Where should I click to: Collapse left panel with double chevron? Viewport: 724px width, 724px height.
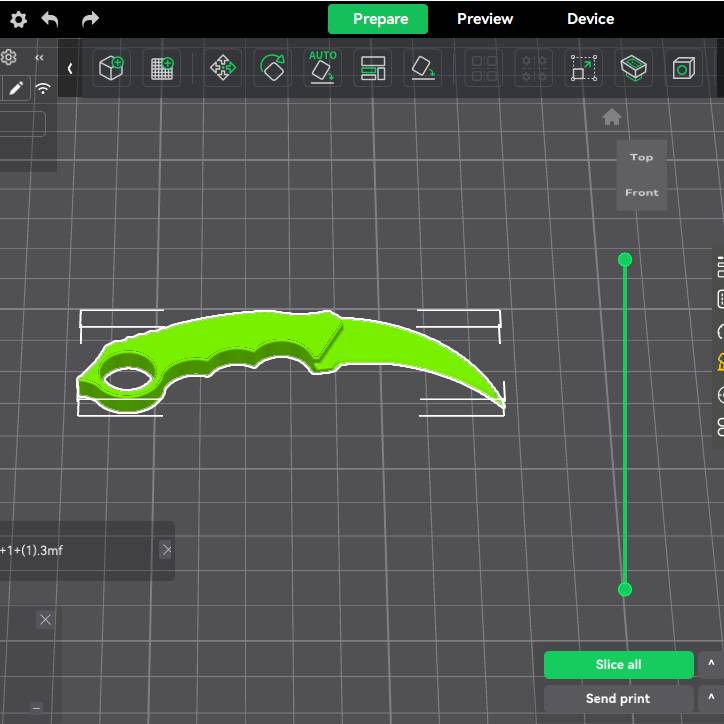click(39, 57)
